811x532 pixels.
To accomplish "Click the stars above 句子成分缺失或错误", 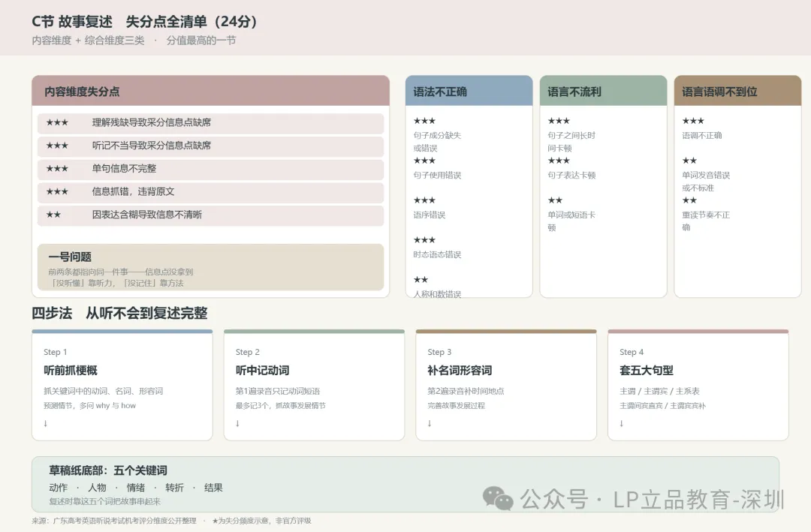I will tap(424, 121).
